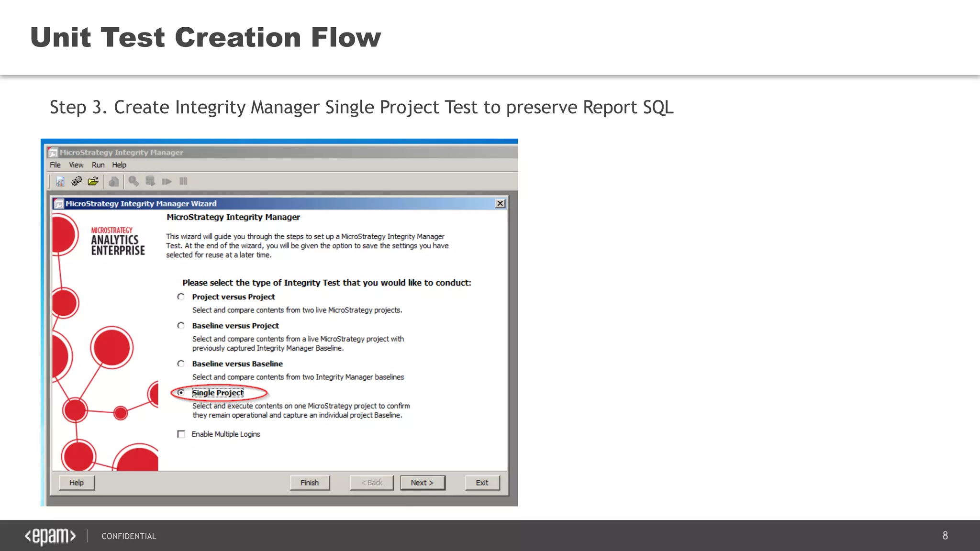This screenshot has width=980, height=551.
Task: Select Baseline versus Project radio button
Action: (181, 325)
